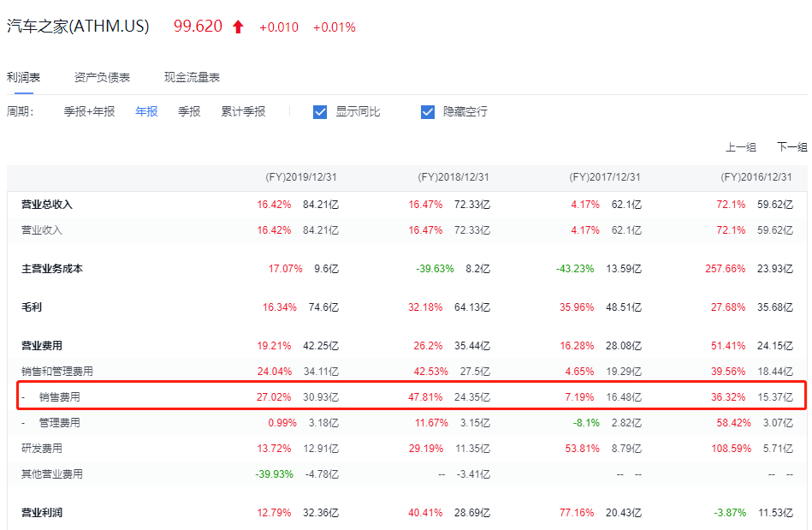Select the 年报 period filter

pos(146,111)
